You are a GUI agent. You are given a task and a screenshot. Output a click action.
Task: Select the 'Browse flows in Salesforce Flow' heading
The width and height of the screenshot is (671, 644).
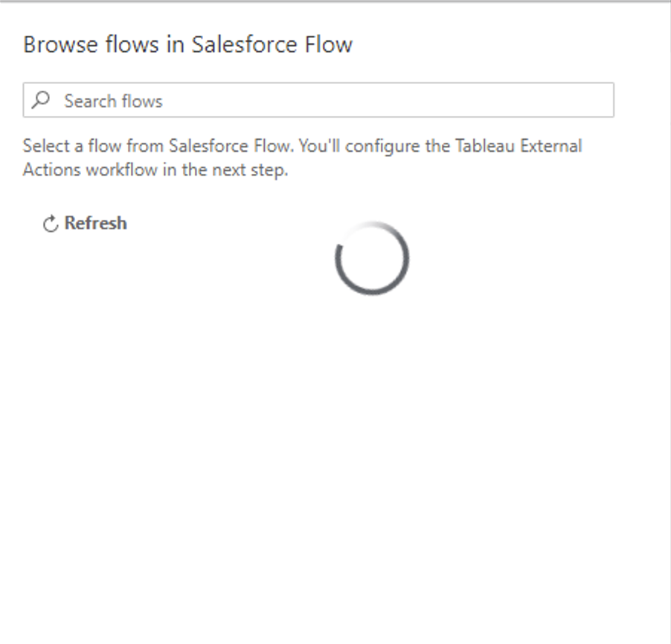187,45
